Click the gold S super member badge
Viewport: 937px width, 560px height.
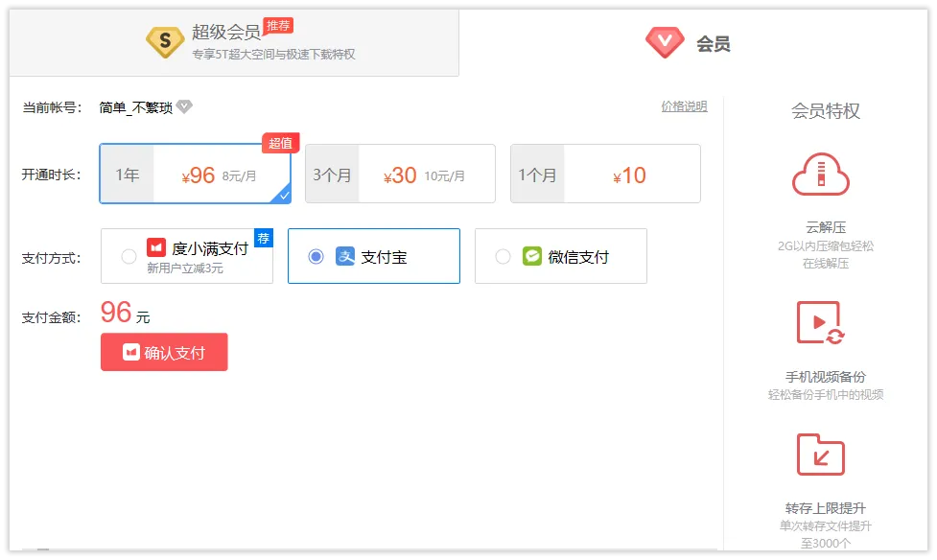[x=165, y=42]
